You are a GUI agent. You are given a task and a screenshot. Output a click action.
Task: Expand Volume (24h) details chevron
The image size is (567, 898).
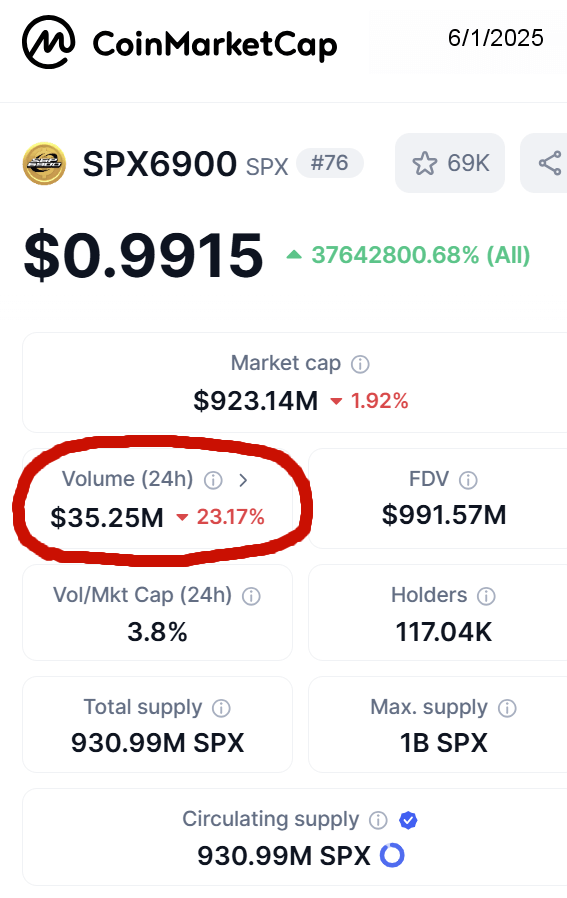[x=243, y=480]
